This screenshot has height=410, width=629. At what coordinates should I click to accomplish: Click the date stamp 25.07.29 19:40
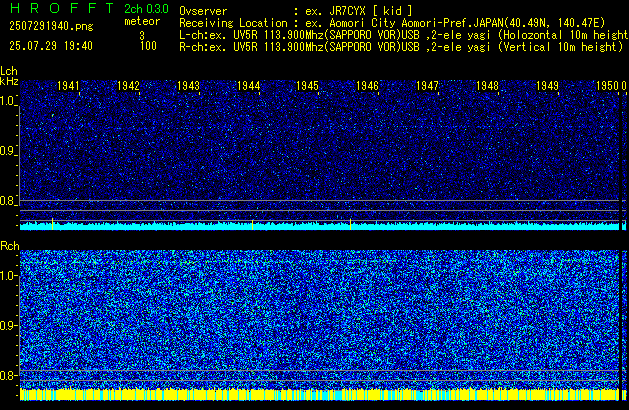pyautogui.click(x=51, y=46)
